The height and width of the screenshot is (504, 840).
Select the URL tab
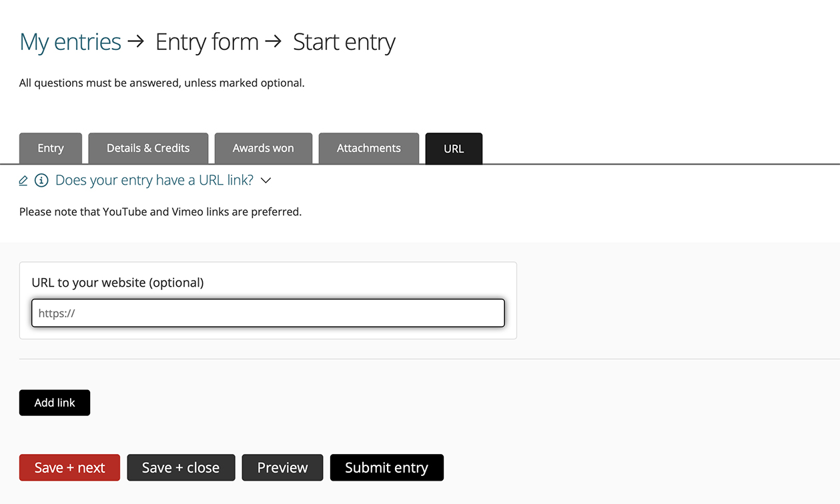pos(454,149)
